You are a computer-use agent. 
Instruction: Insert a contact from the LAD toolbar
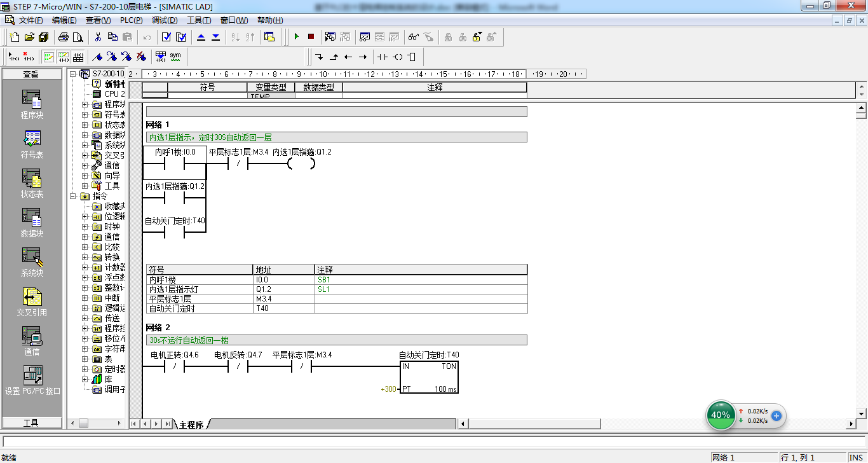coord(382,57)
